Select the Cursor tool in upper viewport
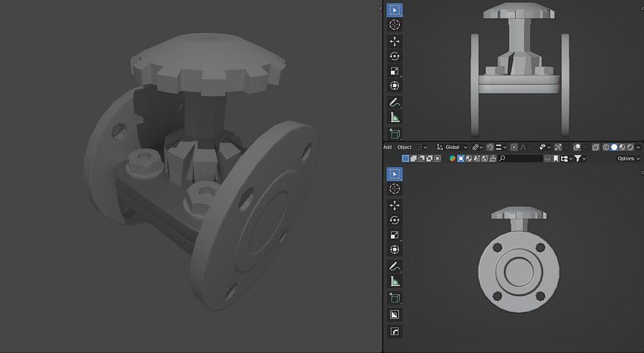 [x=394, y=25]
